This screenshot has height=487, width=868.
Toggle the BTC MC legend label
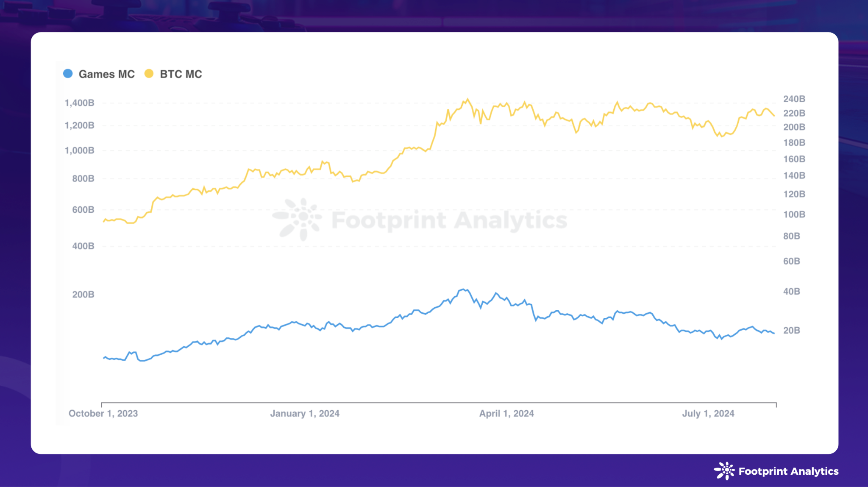click(181, 74)
